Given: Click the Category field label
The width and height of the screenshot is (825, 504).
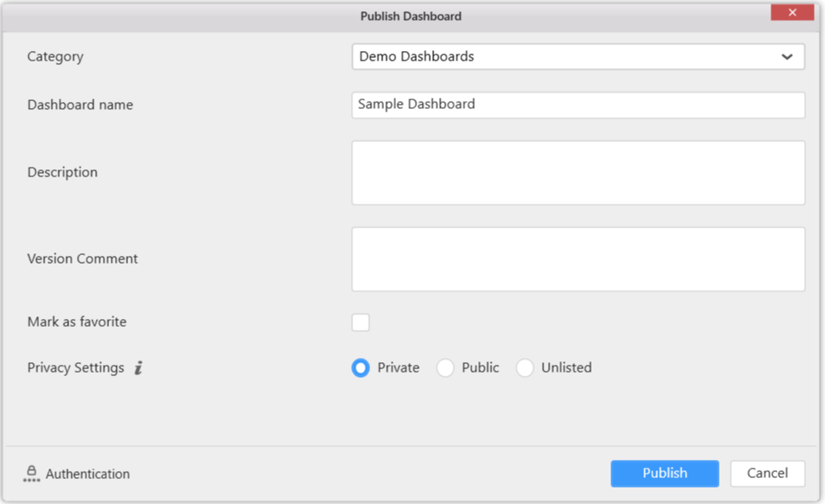Looking at the screenshot, I should pos(55,56).
